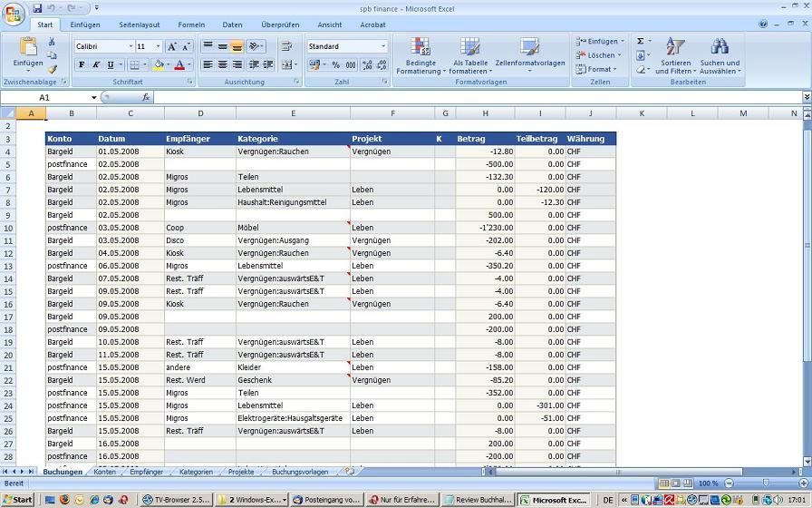Open Als Tabelle formatieren gallery

[470, 56]
